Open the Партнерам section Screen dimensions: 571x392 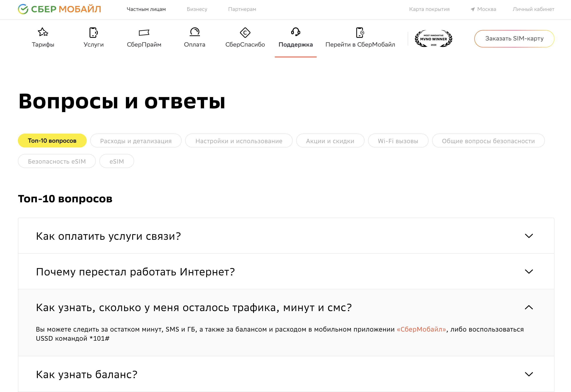(242, 9)
